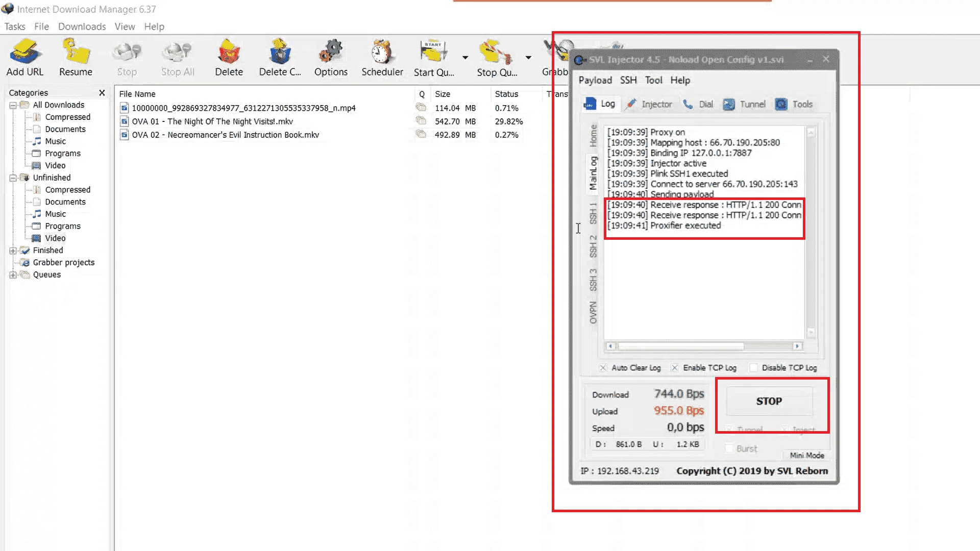Open Payload menu in SVL Injector
Image resolution: width=980 pixels, height=551 pixels.
(x=595, y=80)
